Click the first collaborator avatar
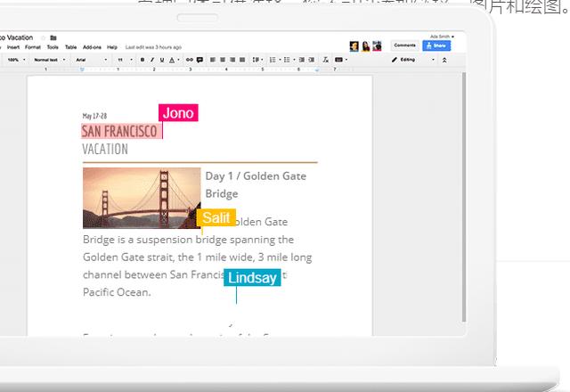570x392 pixels. (354, 46)
